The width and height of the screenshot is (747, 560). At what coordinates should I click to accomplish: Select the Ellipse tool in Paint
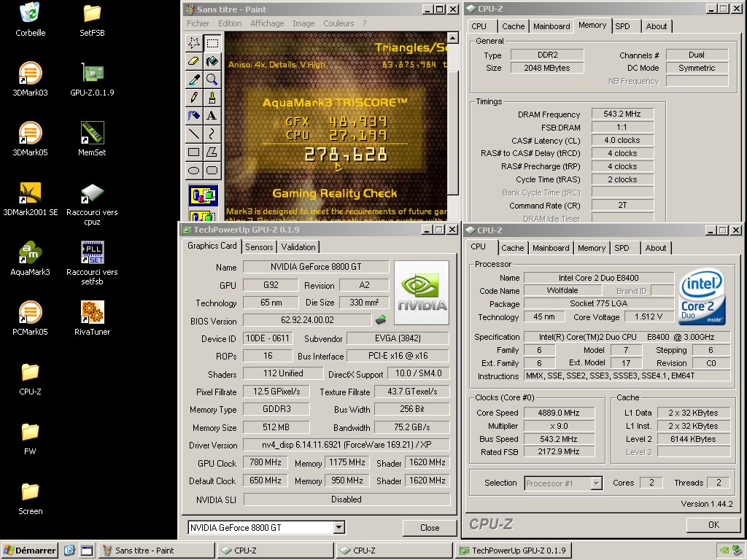[x=194, y=170]
